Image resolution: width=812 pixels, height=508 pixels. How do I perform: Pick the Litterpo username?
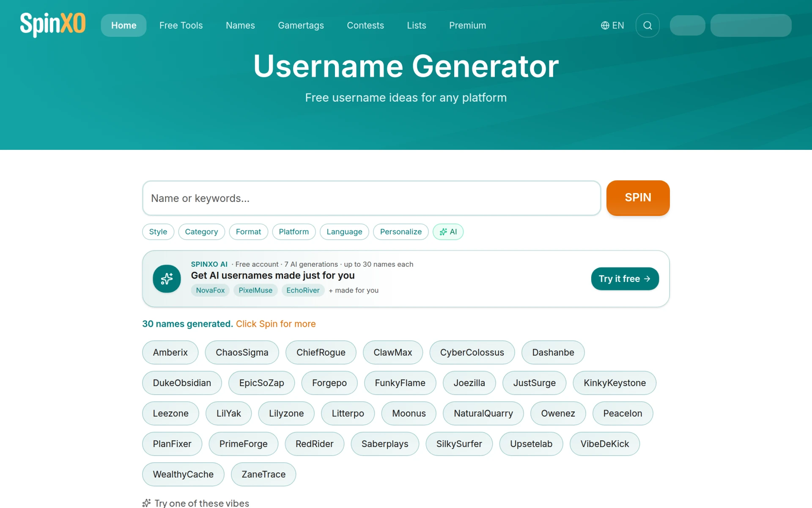point(348,413)
